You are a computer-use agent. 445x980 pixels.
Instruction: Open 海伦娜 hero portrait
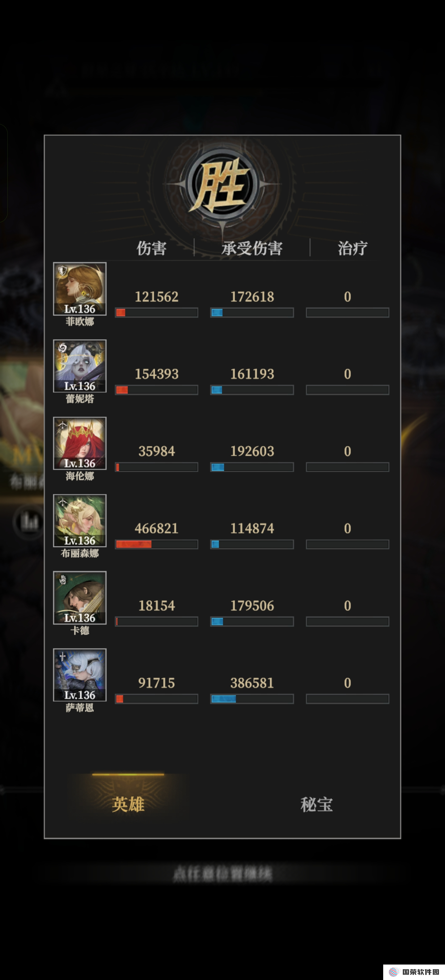click(x=79, y=443)
